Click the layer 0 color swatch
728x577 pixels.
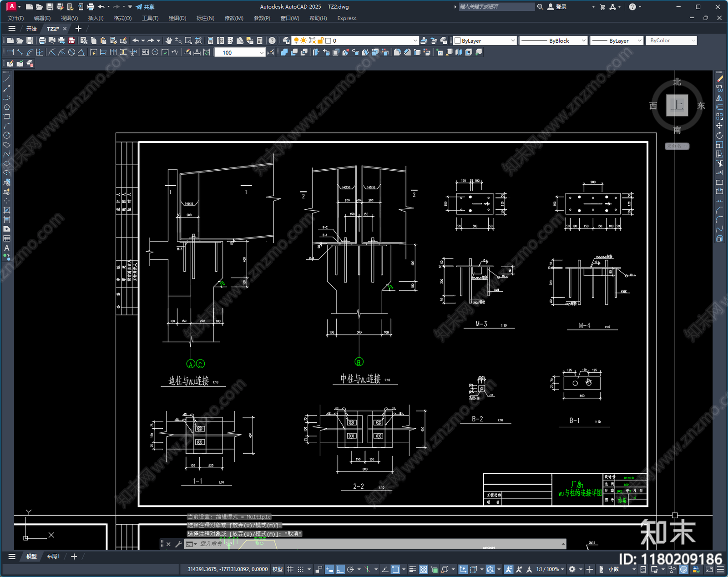(x=328, y=40)
